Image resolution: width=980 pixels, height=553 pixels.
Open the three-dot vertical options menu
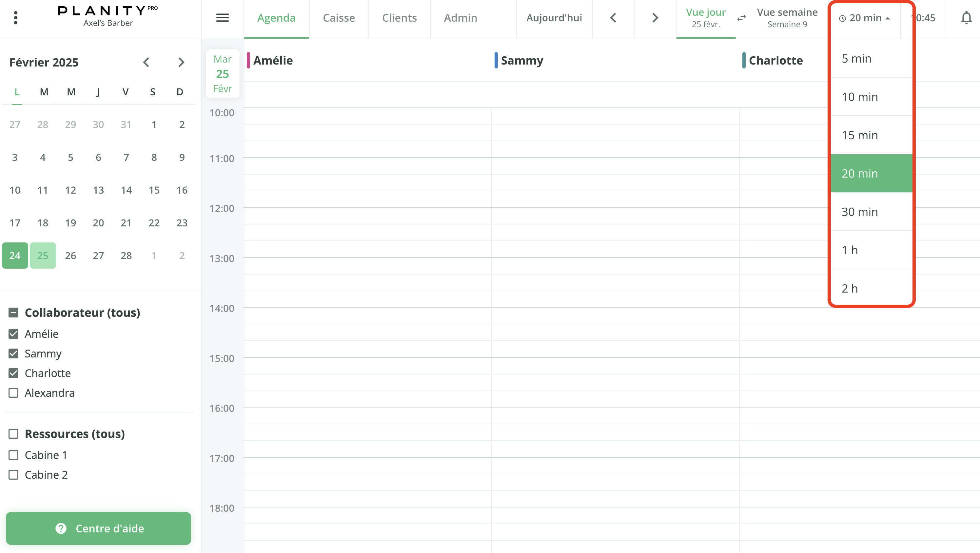click(x=16, y=17)
